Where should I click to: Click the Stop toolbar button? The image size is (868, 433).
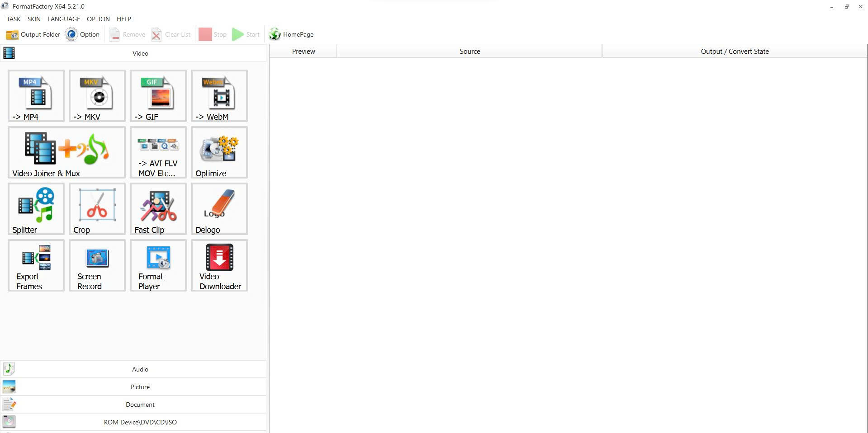click(213, 34)
